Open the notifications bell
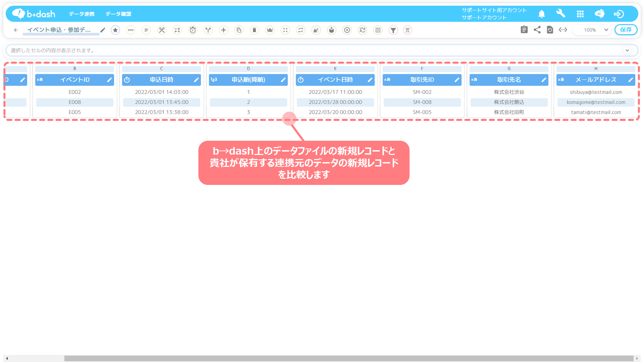 coord(541,14)
